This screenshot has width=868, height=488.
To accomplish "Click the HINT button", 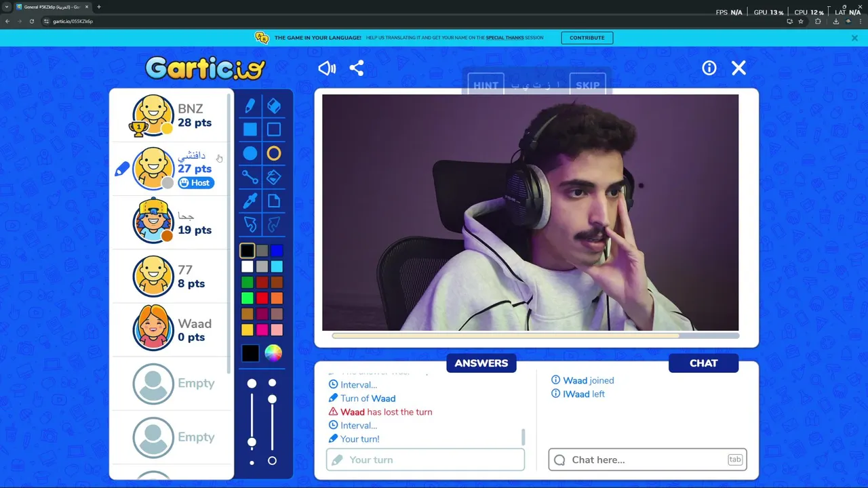I will click(x=486, y=85).
